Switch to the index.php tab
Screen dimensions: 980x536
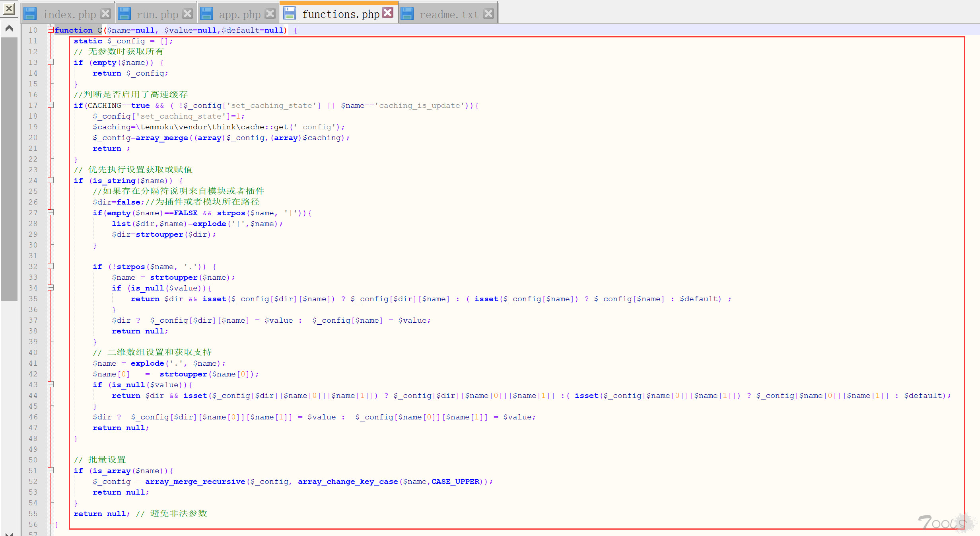coord(70,14)
